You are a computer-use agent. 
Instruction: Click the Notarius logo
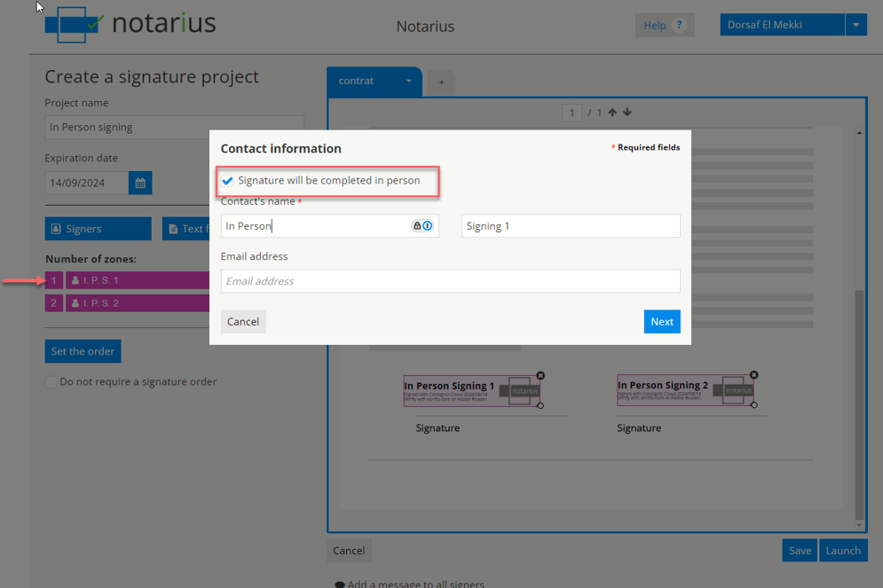click(130, 24)
